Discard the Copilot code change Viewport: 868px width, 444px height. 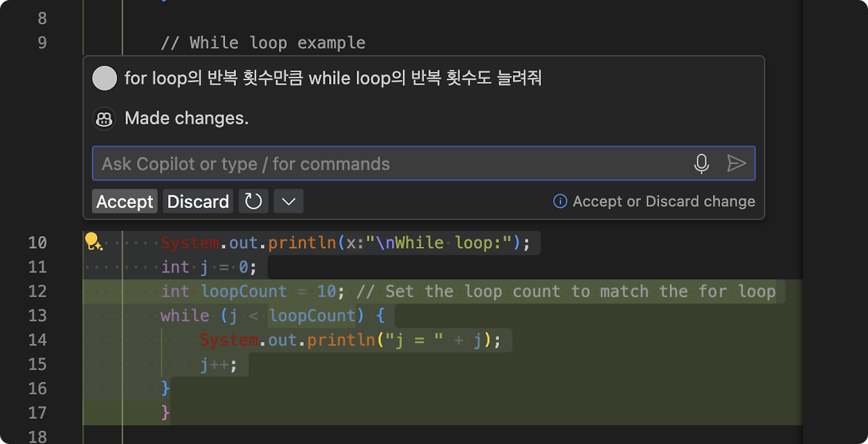pyautogui.click(x=197, y=201)
